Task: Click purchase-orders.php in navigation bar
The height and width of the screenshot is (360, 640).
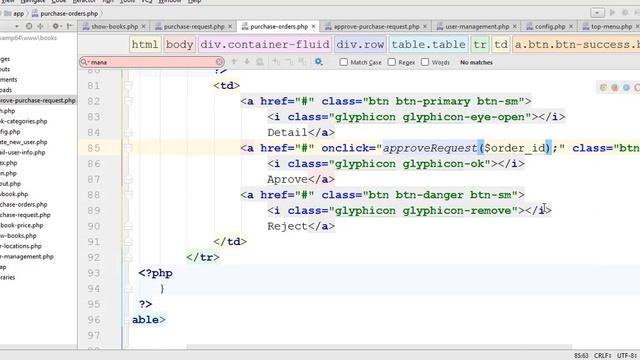Action: pyautogui.click(x=65, y=13)
